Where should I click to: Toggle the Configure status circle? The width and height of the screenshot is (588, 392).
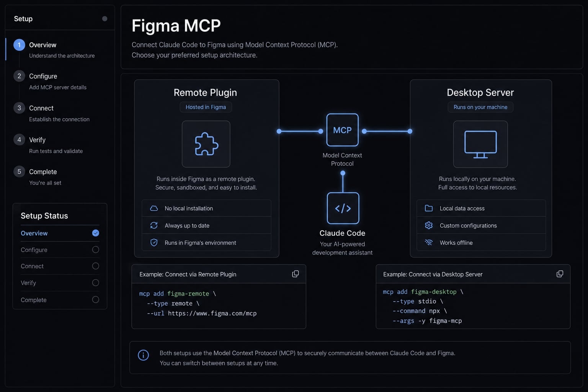[96, 250]
